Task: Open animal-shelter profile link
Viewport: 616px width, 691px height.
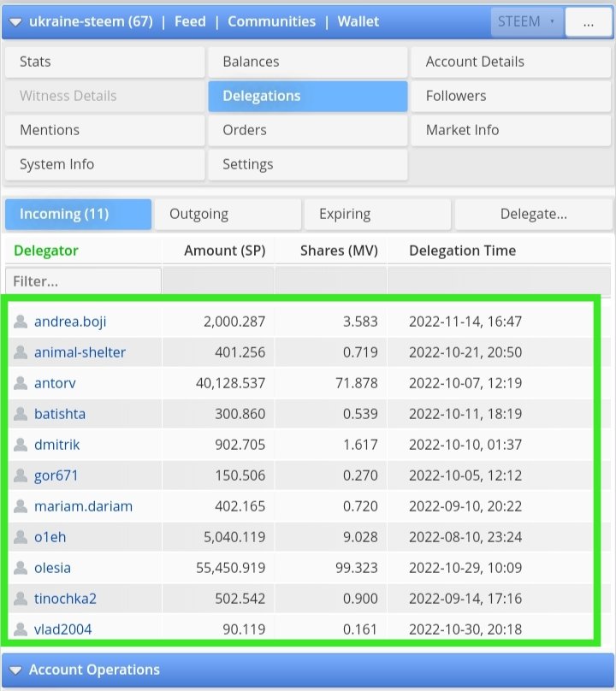Action: [80, 352]
